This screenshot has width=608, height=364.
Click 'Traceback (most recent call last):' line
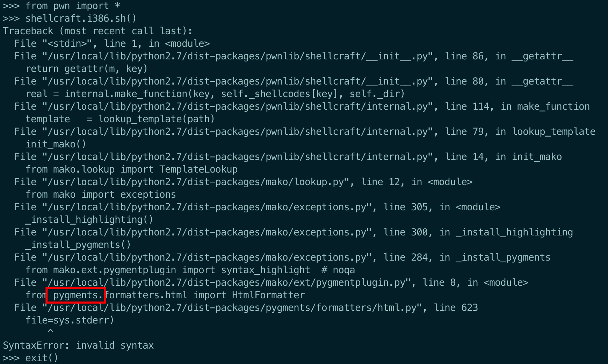click(x=97, y=31)
